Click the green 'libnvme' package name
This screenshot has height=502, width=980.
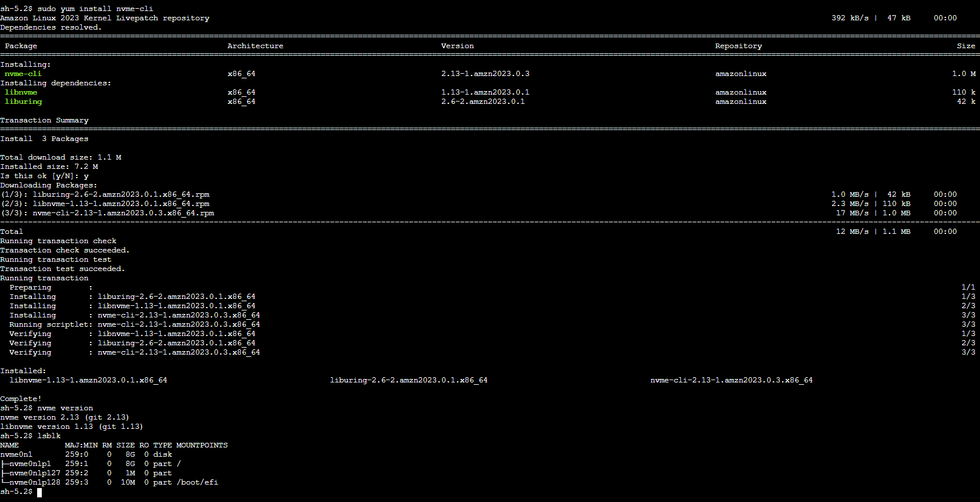21,92
